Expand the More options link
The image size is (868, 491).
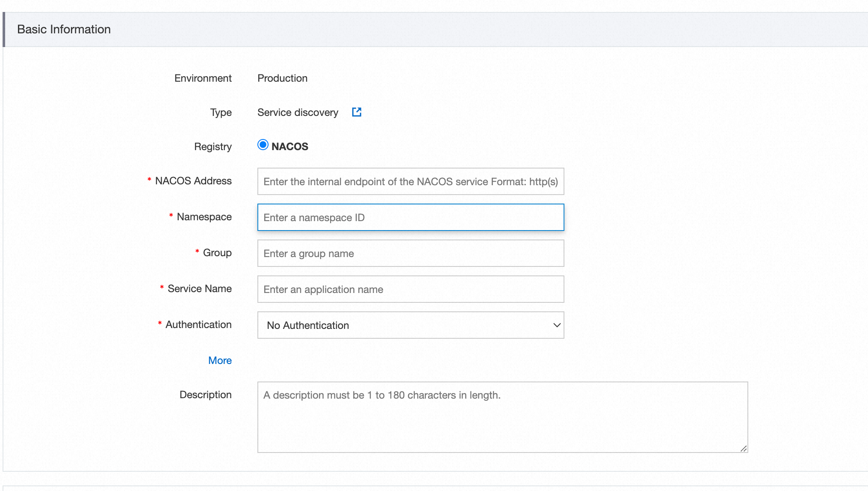[220, 361]
